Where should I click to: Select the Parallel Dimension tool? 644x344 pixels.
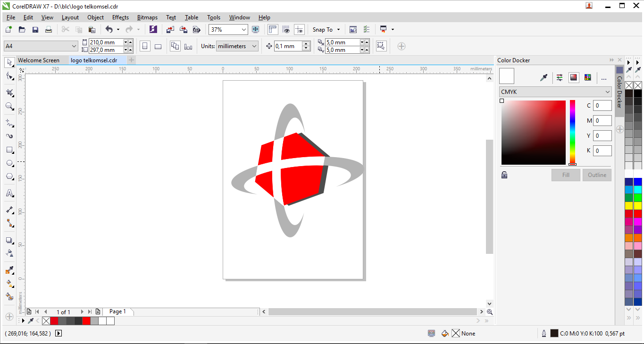point(9,210)
